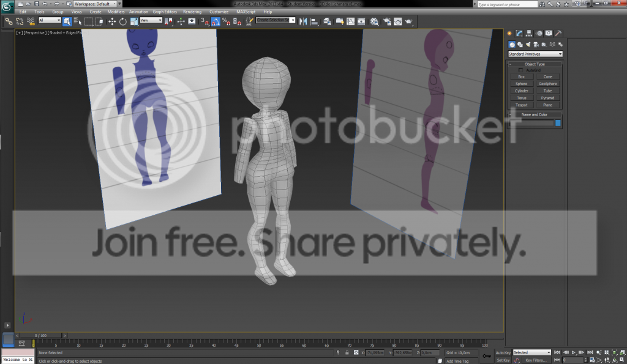Screen dimensions: 627x364
Task: Toggle the Angle Snap button
Action: tap(215, 21)
